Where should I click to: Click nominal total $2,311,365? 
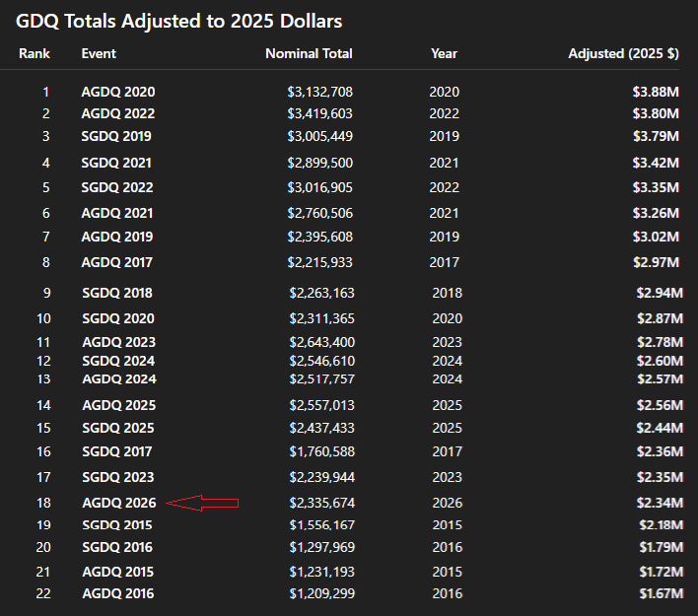[322, 318]
